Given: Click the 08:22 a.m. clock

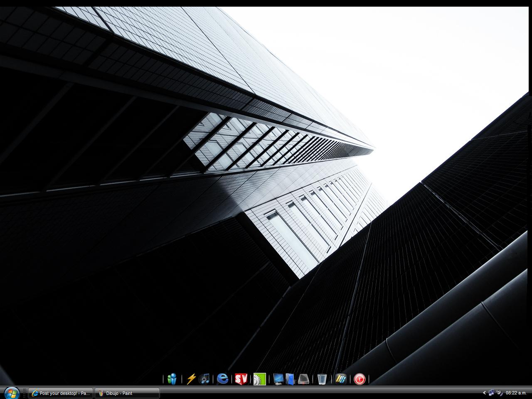Looking at the screenshot, I should [516, 393].
